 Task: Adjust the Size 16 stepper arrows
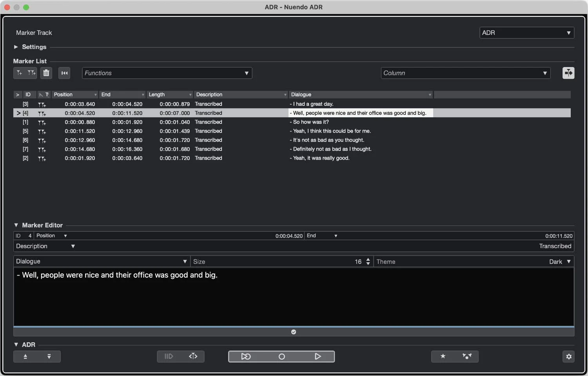(368, 262)
